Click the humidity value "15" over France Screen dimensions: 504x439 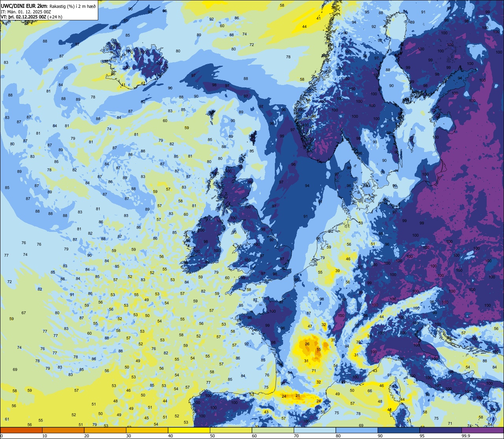[x=319, y=349]
